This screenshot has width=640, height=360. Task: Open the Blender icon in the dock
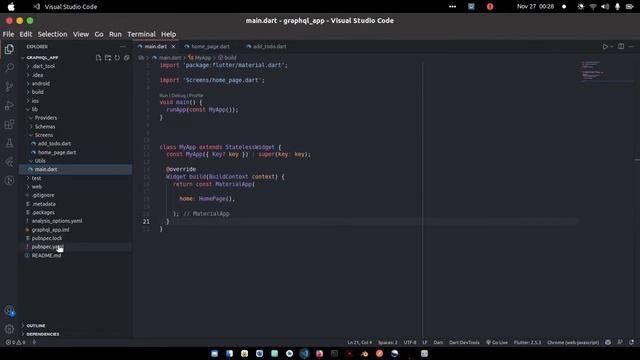coord(364,353)
